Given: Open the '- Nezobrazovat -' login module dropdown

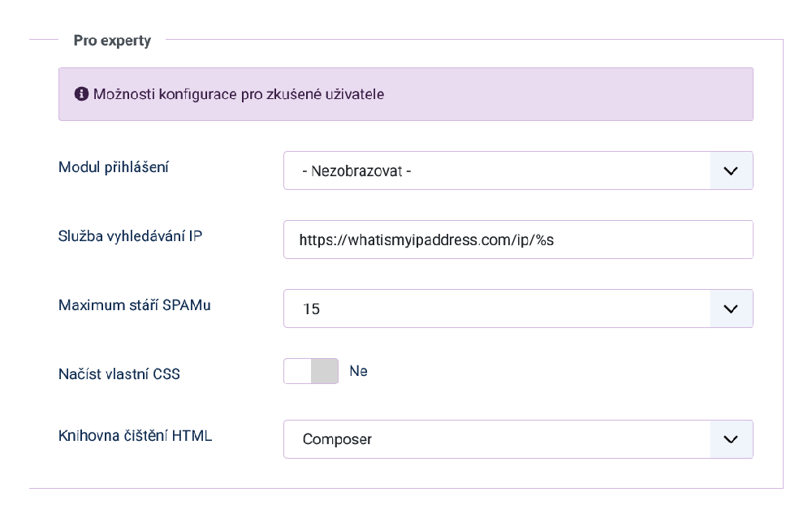Looking at the screenshot, I should 497,171.
